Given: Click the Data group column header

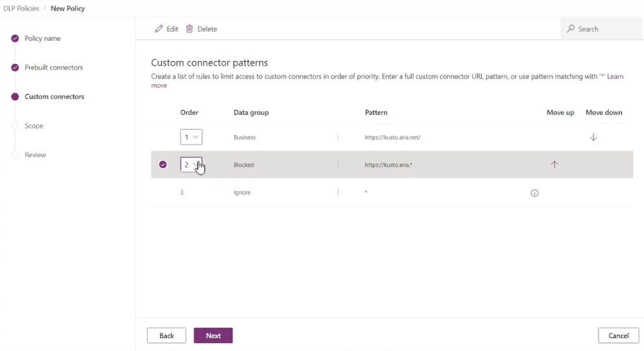Looking at the screenshot, I should coord(251,113).
